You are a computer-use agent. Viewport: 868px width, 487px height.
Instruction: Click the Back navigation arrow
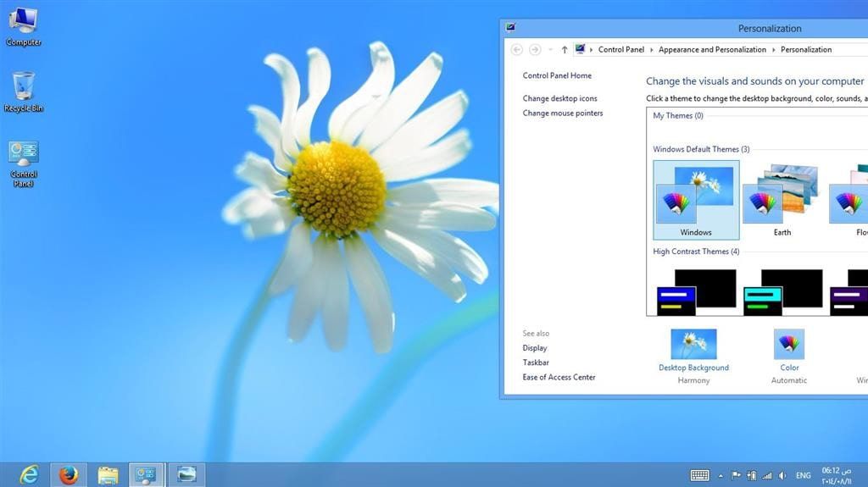[x=516, y=50]
